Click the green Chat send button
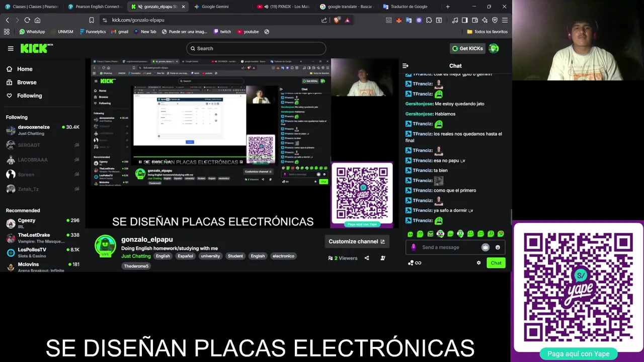This screenshot has width=644, height=362. pyautogui.click(x=496, y=263)
